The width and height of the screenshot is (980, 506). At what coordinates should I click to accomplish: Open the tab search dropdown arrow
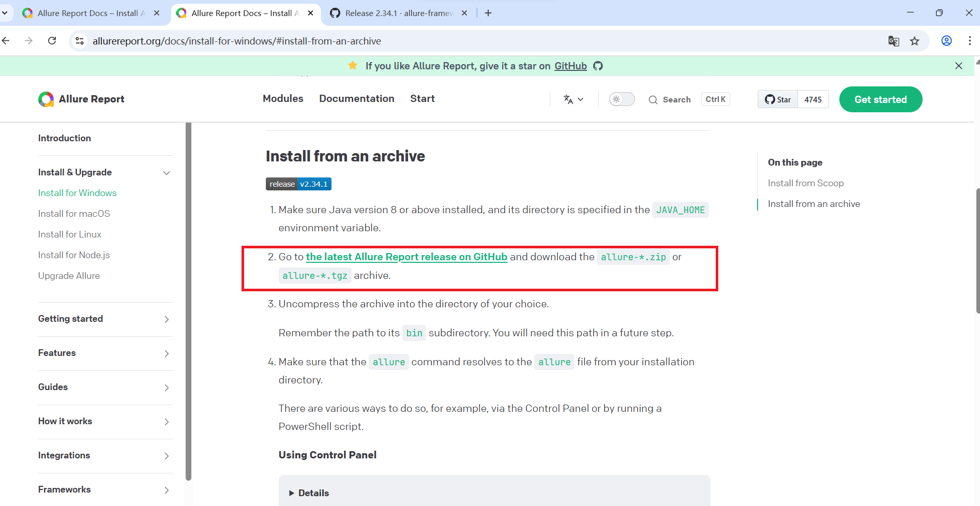point(5,13)
